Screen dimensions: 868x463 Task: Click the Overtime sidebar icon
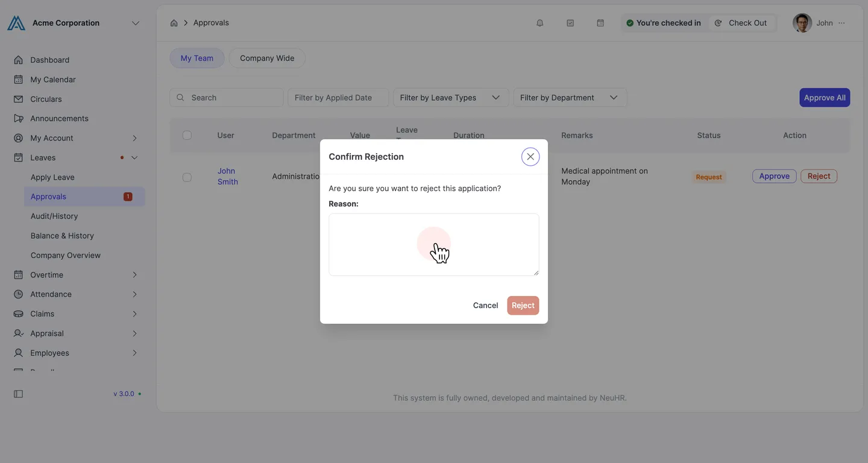click(19, 275)
